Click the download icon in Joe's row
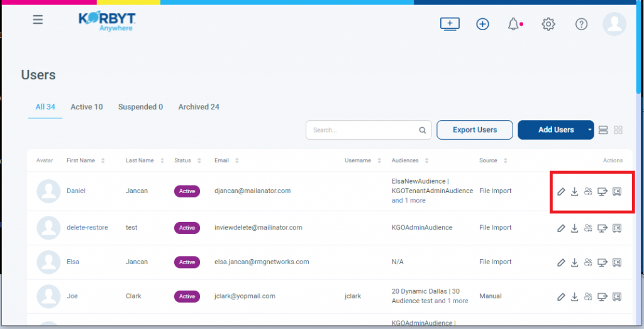 574,296
